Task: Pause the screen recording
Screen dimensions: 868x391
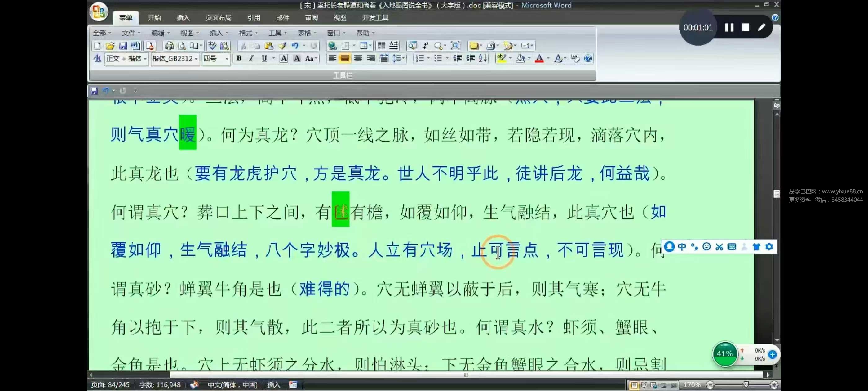Action: (729, 27)
